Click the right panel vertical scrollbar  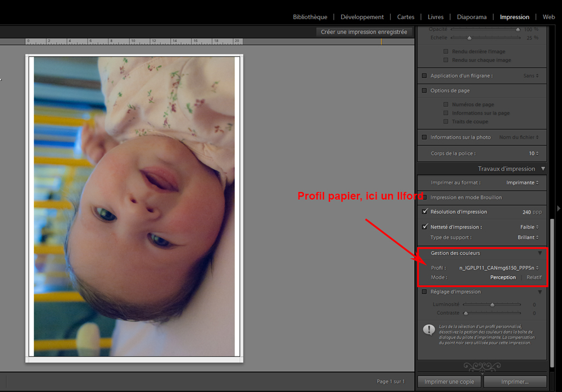pyautogui.click(x=552, y=293)
